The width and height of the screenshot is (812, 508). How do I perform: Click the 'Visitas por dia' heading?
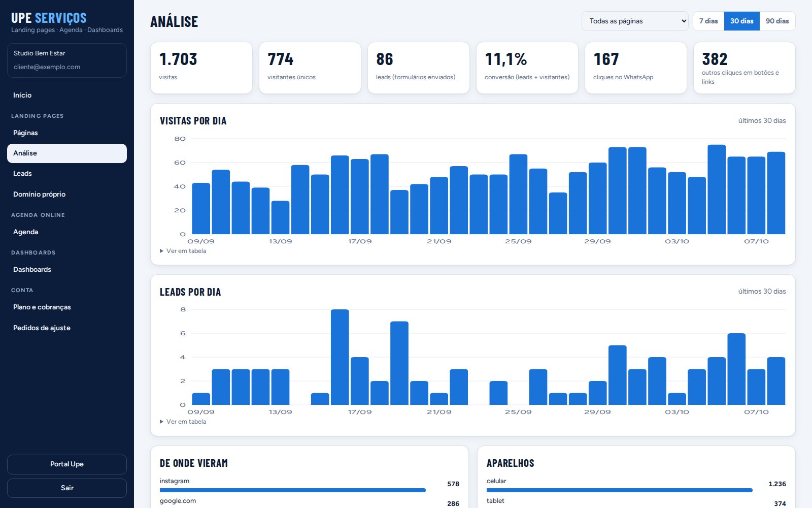[193, 121]
